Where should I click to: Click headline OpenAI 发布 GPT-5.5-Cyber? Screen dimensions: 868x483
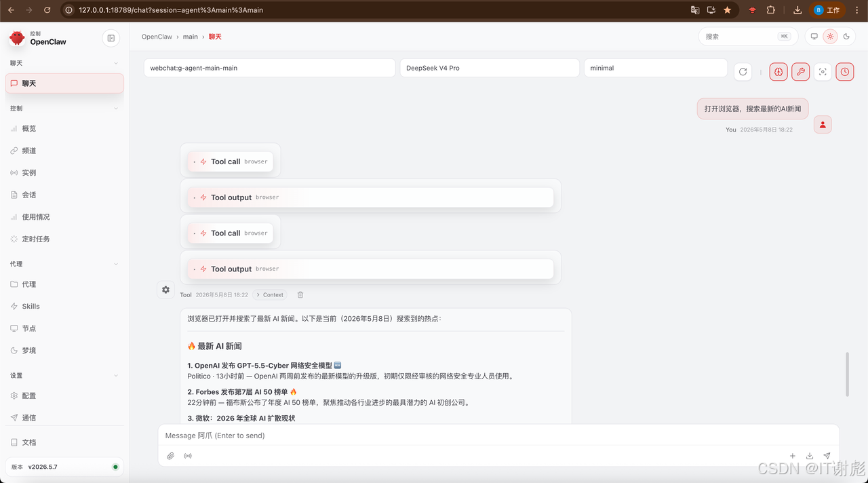click(265, 366)
